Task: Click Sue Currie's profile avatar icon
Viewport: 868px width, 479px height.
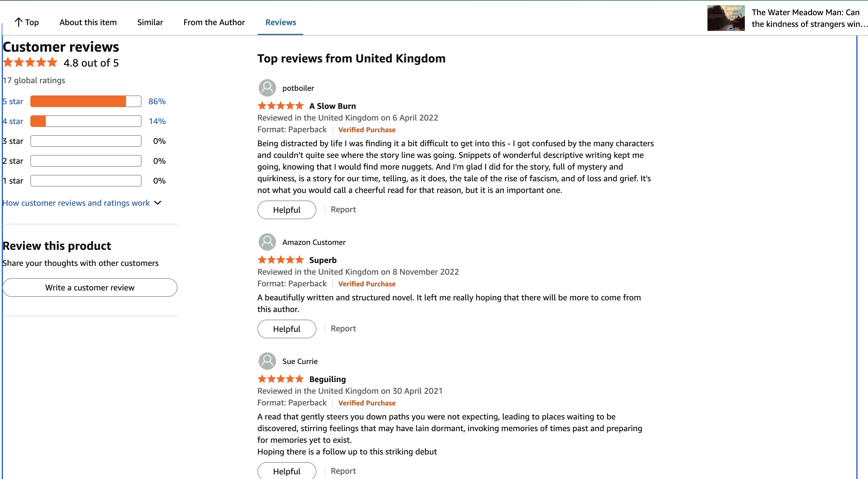Action: pyautogui.click(x=267, y=361)
